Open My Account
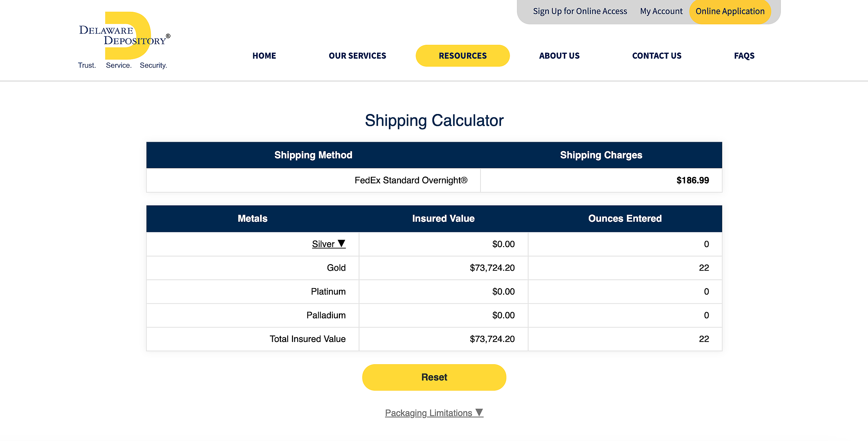The image size is (868, 441). point(661,11)
